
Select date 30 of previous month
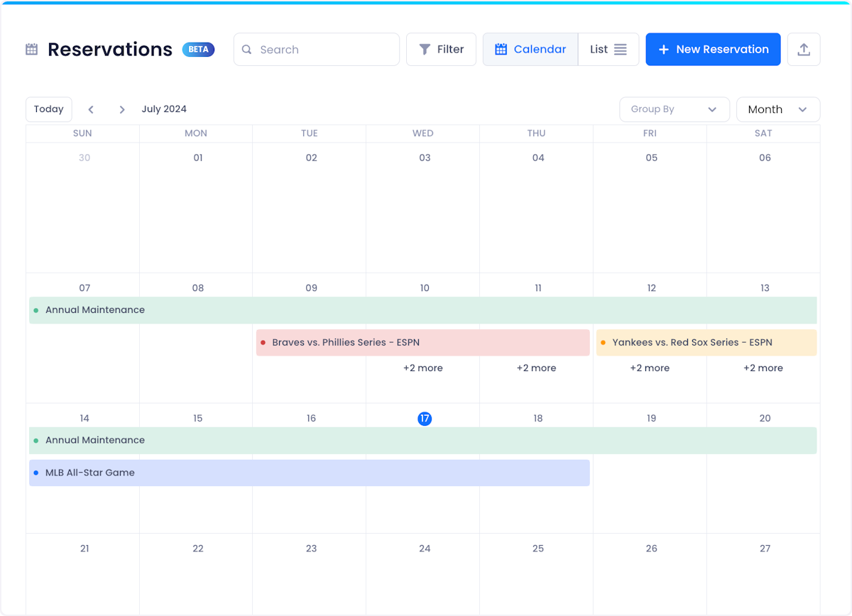(x=84, y=158)
